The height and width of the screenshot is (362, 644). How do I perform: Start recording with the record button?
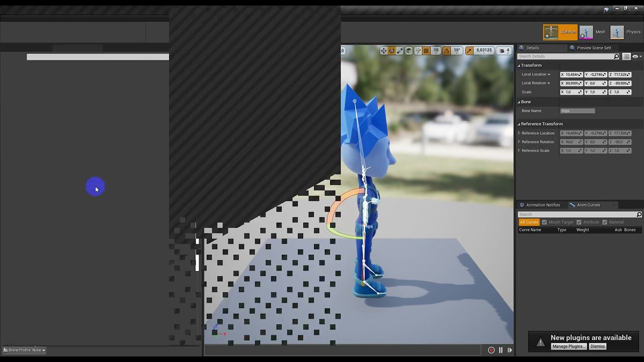point(491,350)
